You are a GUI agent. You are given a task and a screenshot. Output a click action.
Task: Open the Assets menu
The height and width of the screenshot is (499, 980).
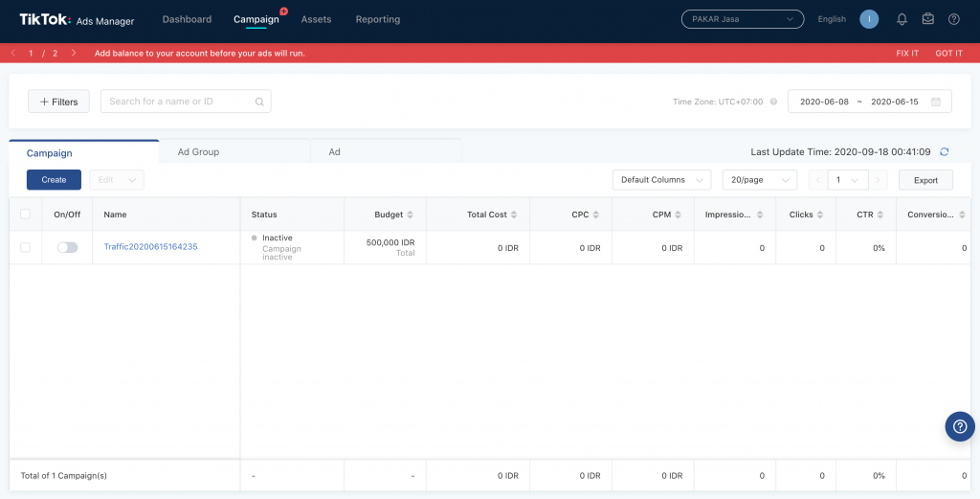[316, 19]
